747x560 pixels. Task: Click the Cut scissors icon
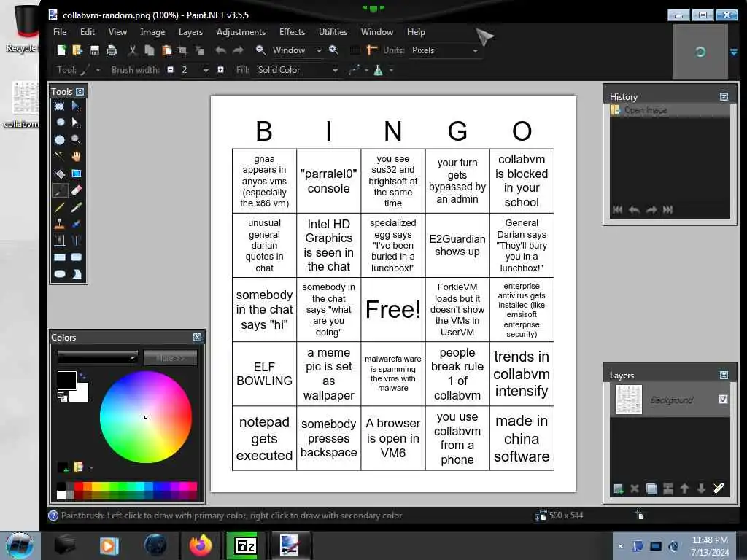pos(133,50)
